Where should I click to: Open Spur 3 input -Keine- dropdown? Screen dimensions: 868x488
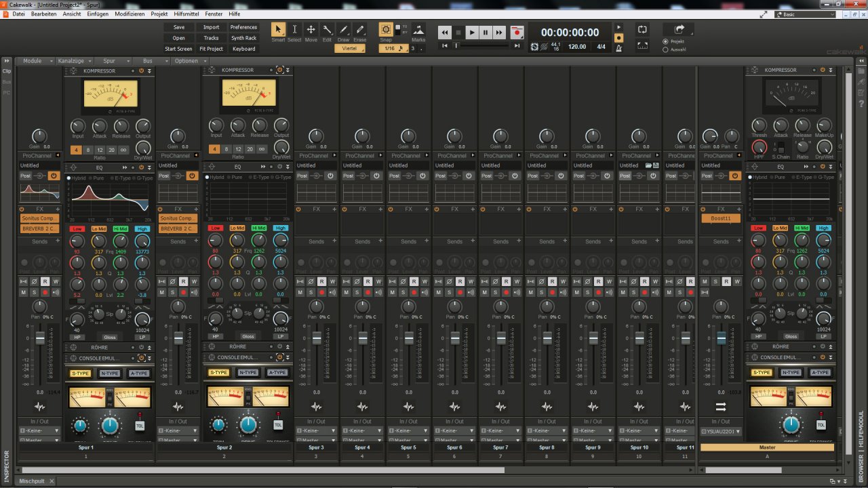click(316, 430)
